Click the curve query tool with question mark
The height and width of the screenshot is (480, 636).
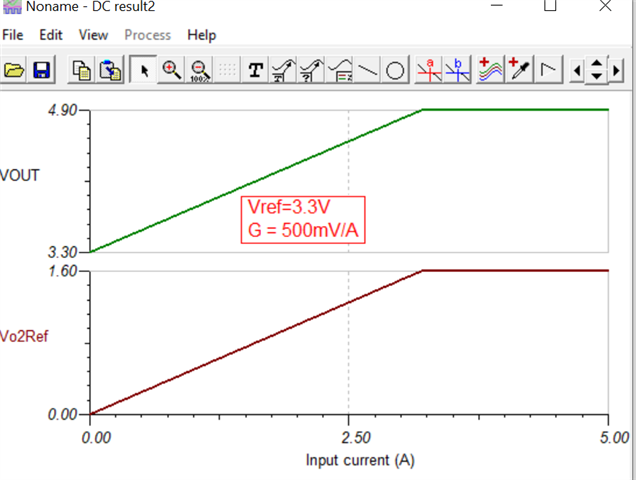pyautogui.click(x=312, y=70)
